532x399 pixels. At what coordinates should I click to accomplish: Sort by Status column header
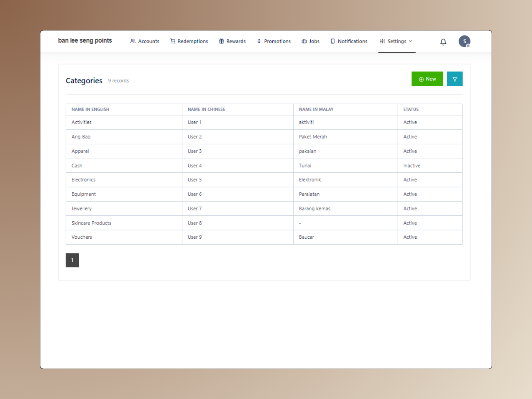point(411,110)
